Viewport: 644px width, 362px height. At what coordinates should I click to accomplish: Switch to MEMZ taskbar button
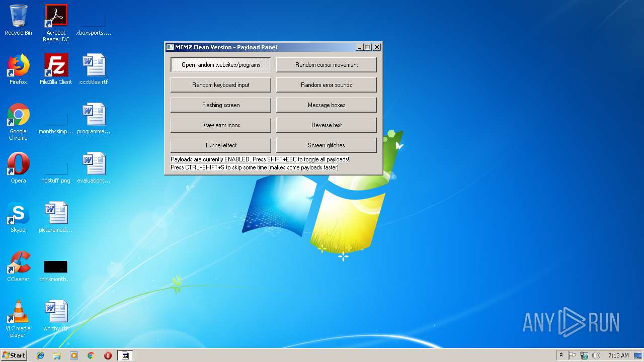[125, 355]
